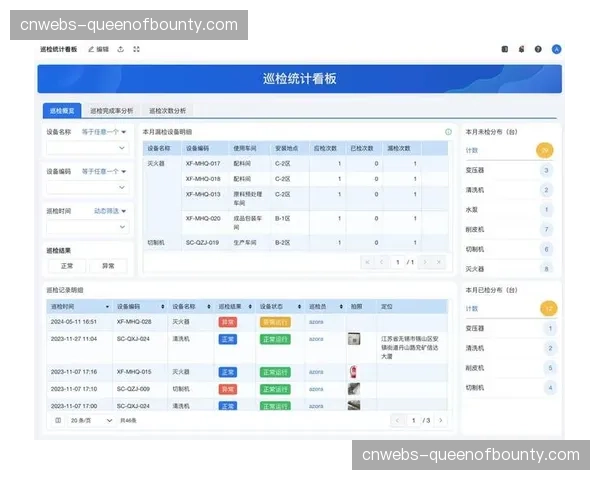The image size is (600, 480).
Task: Click column settings icon beside 20条/页
Action: (x=58, y=420)
